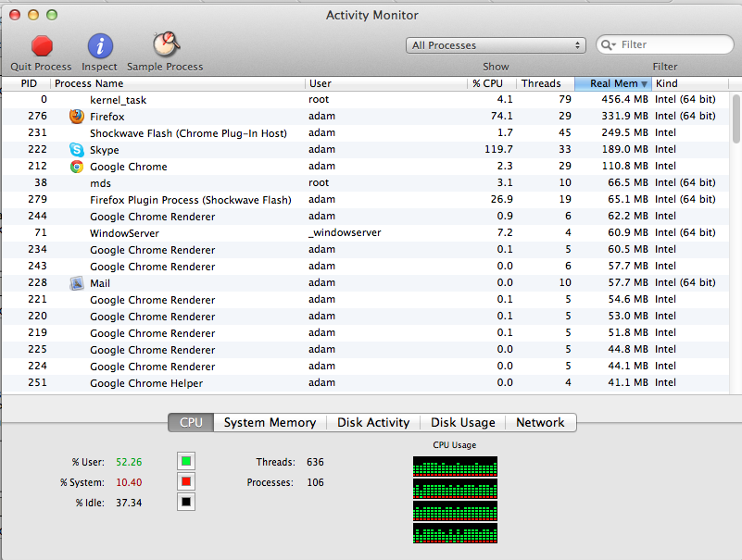Switch to the Network tab
The height and width of the screenshot is (560, 742).
(x=540, y=422)
